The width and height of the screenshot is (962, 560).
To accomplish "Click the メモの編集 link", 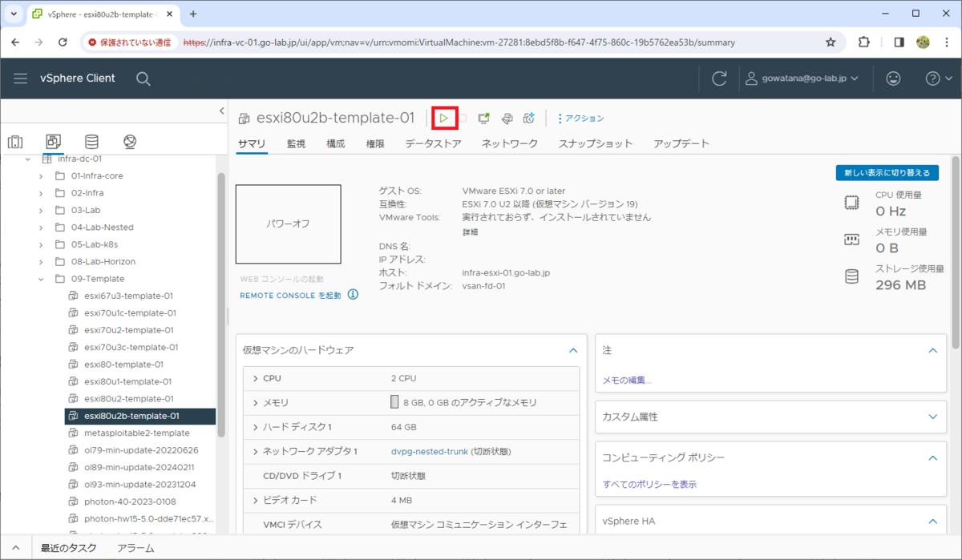I will (x=627, y=381).
